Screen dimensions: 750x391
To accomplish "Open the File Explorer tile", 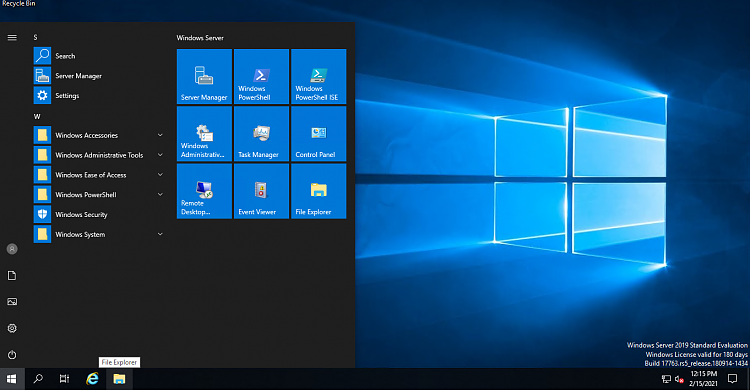I will (x=319, y=191).
